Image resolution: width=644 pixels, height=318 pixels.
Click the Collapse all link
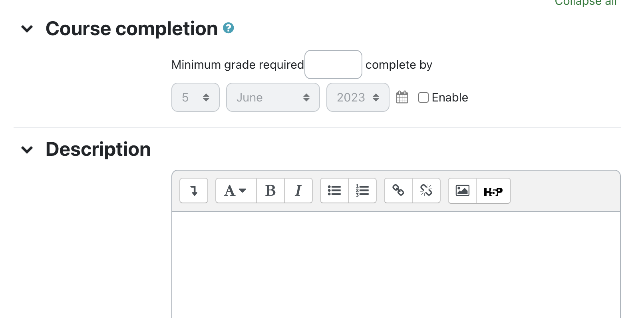pos(585,2)
